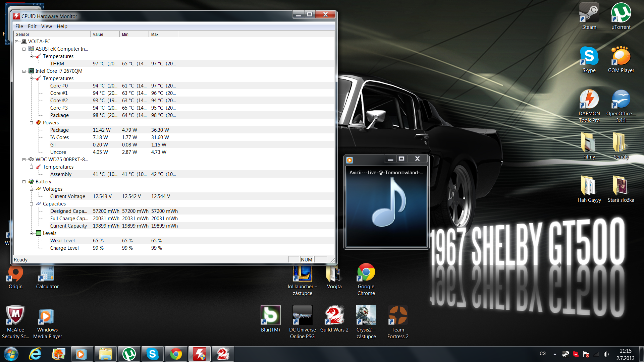Click the Sensor column header
This screenshot has height=362, width=644.
click(52, 34)
